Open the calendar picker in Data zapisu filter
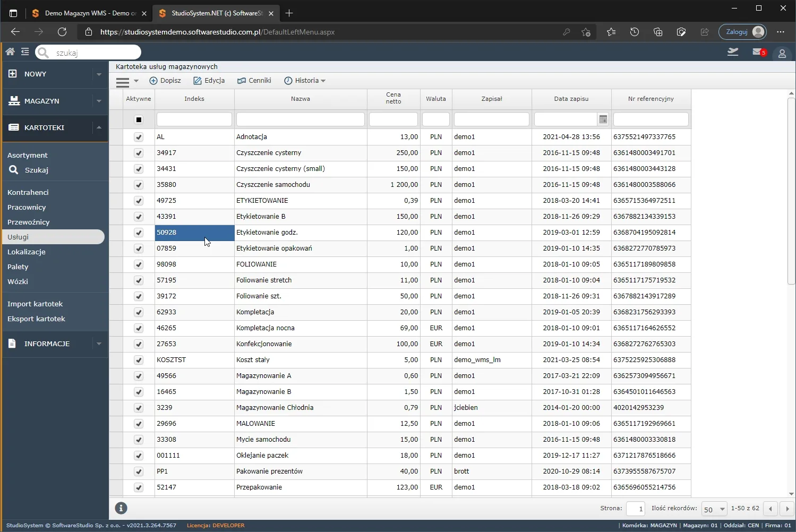Viewport: 796px width, 532px height. tap(603, 119)
